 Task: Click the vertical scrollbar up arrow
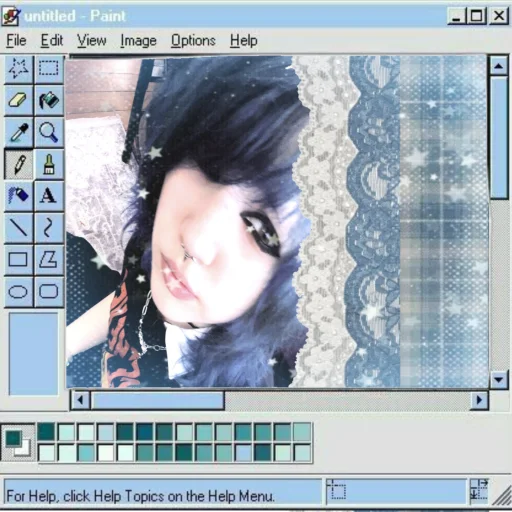[x=499, y=66]
